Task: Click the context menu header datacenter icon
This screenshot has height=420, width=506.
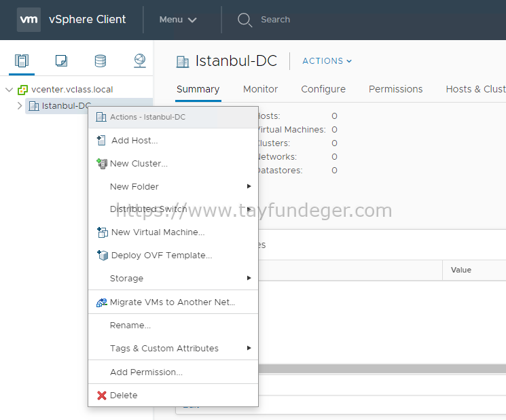Action: tap(101, 117)
